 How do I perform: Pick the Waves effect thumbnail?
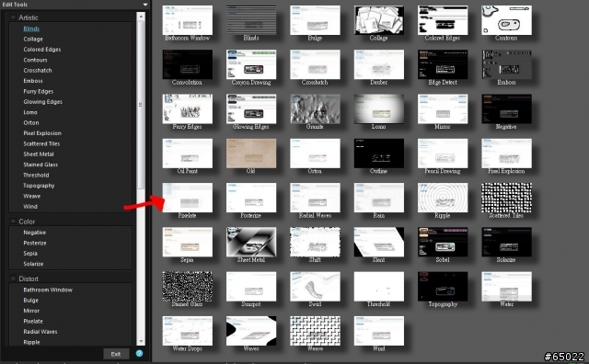coord(251,331)
